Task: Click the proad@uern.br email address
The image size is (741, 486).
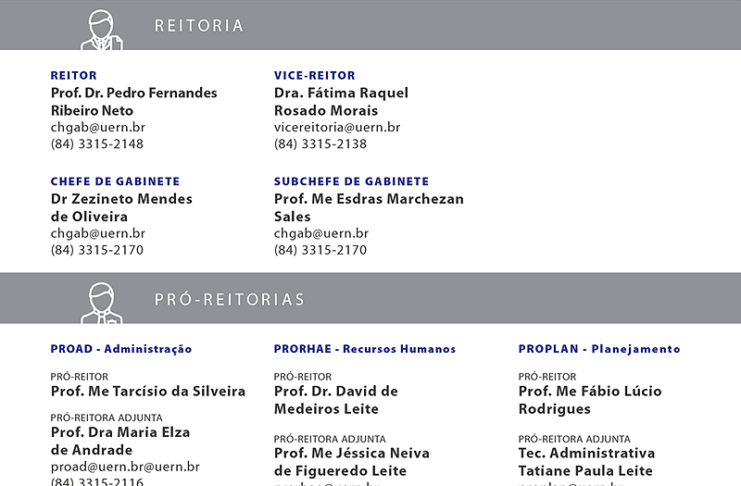Action: pos(125,467)
